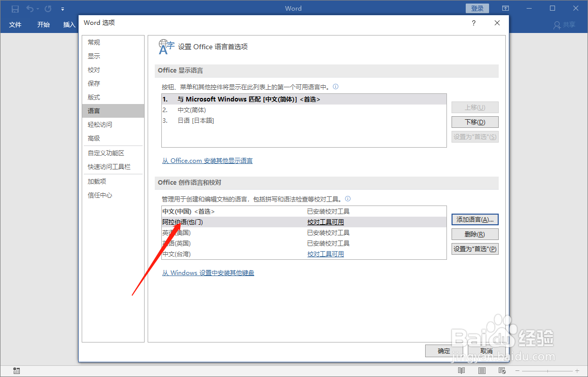This screenshot has height=377, width=588.
Task: Select the 英语(英国) authoring language row
Action: [x=304, y=244]
